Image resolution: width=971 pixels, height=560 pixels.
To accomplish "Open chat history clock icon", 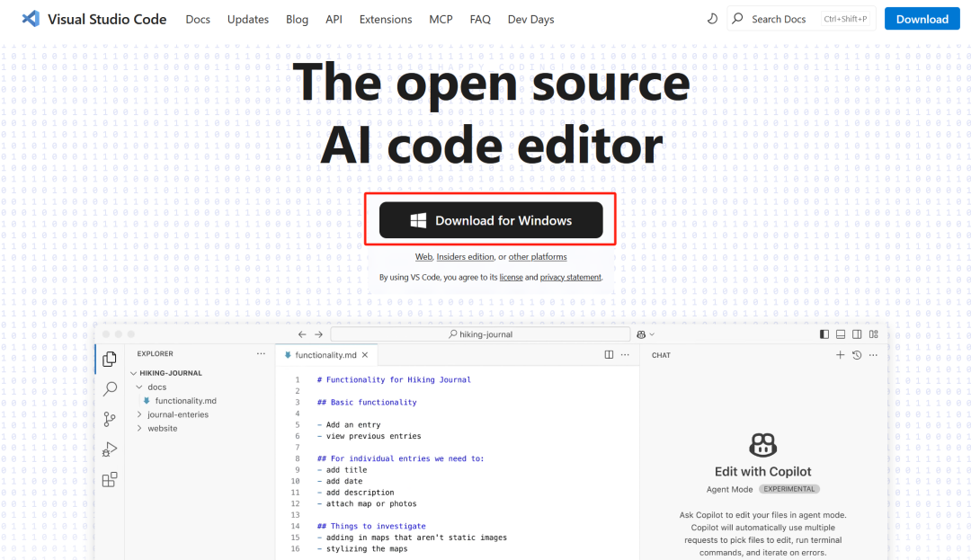I will 857,354.
